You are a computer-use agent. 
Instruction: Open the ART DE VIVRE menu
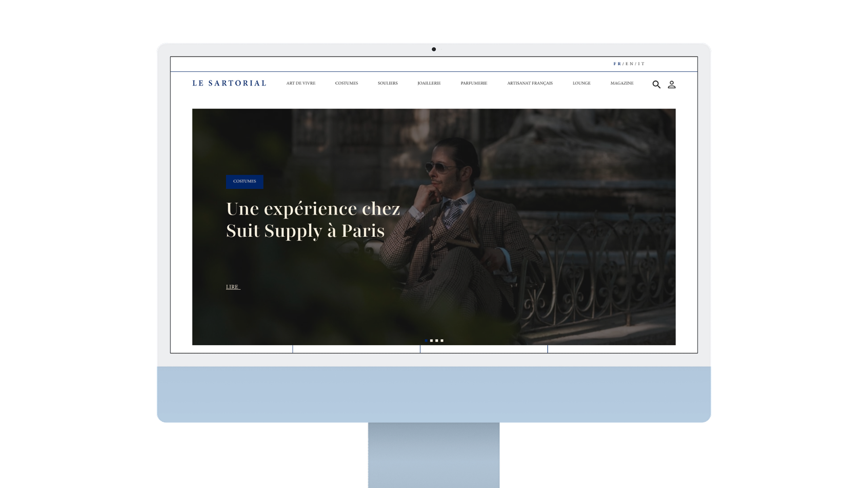click(301, 83)
